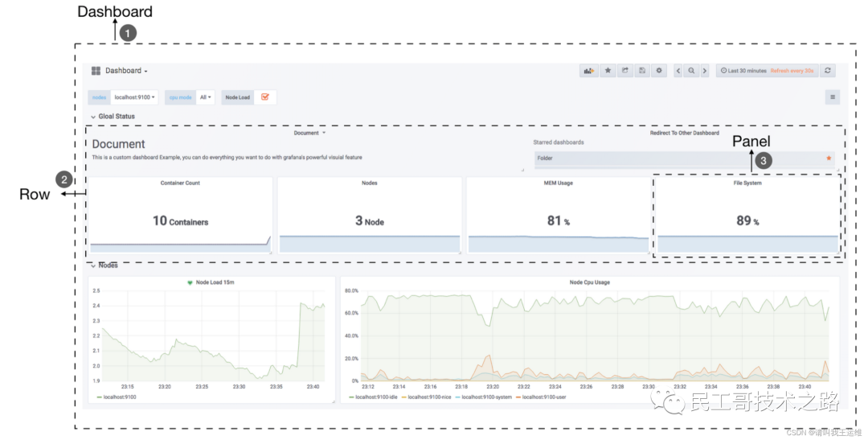The width and height of the screenshot is (868, 440).
Task: Click the large Document heading text
Action: coord(118,144)
